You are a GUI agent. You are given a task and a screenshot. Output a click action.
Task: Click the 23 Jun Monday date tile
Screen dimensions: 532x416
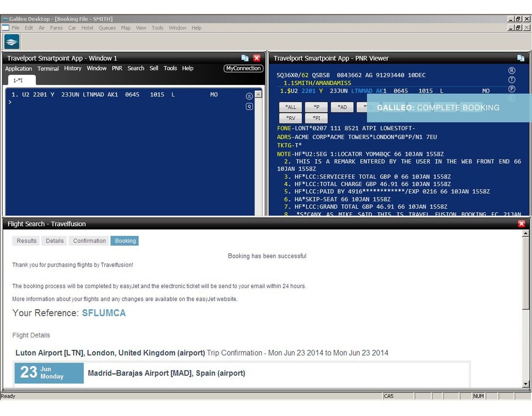(x=49, y=373)
